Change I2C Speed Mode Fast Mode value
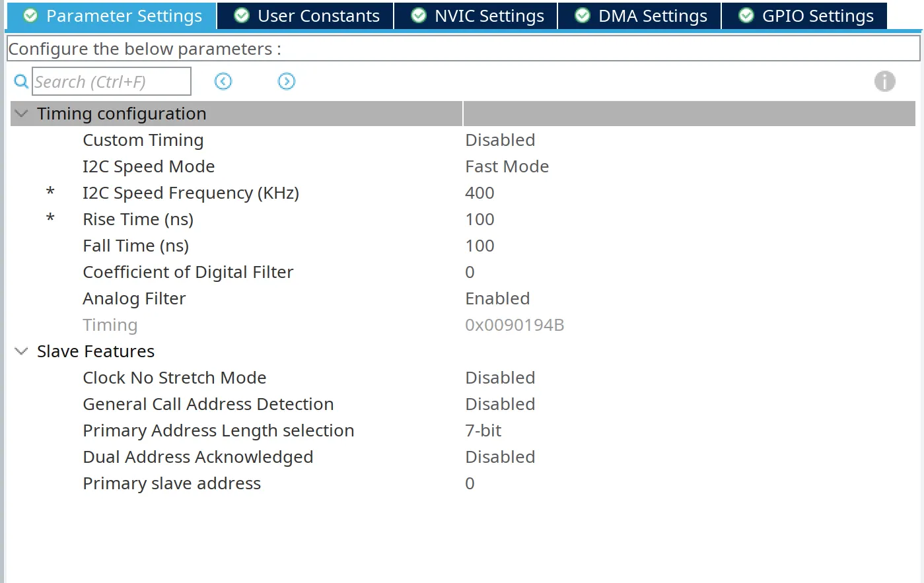The image size is (924, 583). click(507, 166)
